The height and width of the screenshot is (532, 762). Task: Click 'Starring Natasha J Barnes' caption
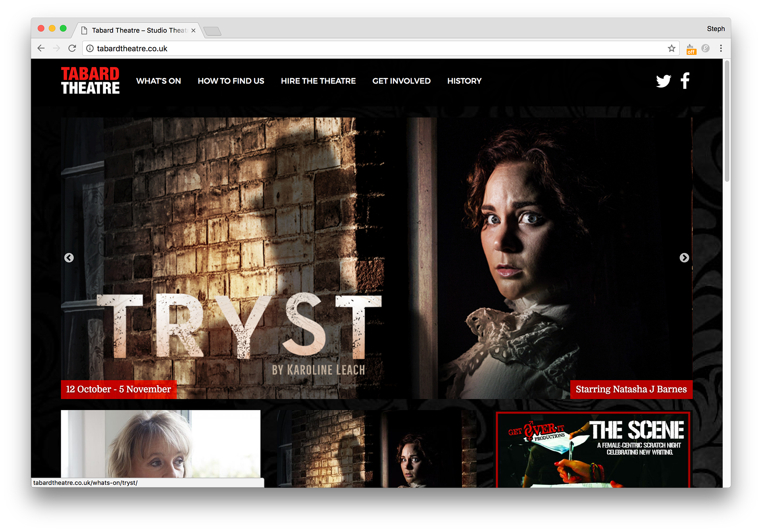[631, 389]
